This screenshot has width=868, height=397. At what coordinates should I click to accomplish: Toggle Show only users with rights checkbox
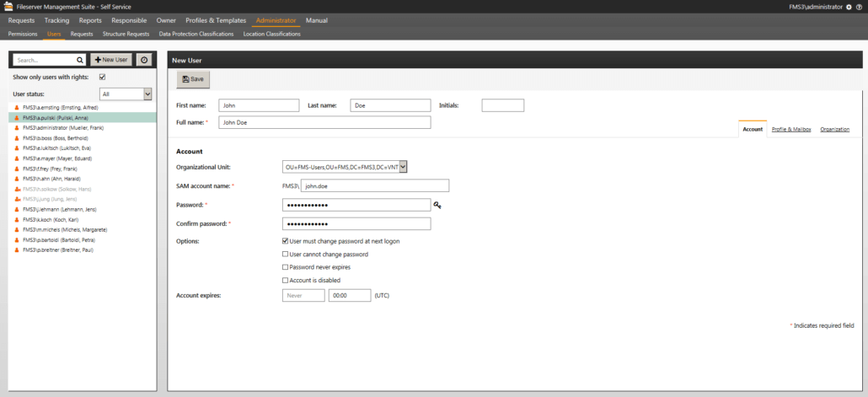[x=103, y=77]
